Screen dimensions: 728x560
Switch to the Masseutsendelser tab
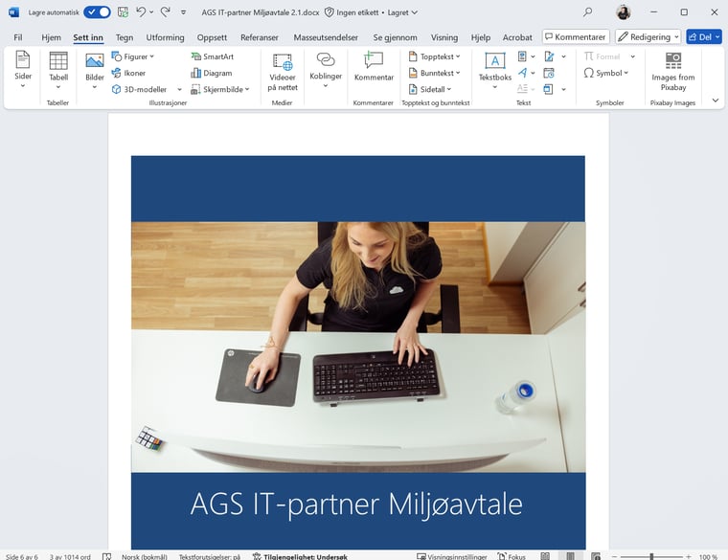pyautogui.click(x=326, y=37)
